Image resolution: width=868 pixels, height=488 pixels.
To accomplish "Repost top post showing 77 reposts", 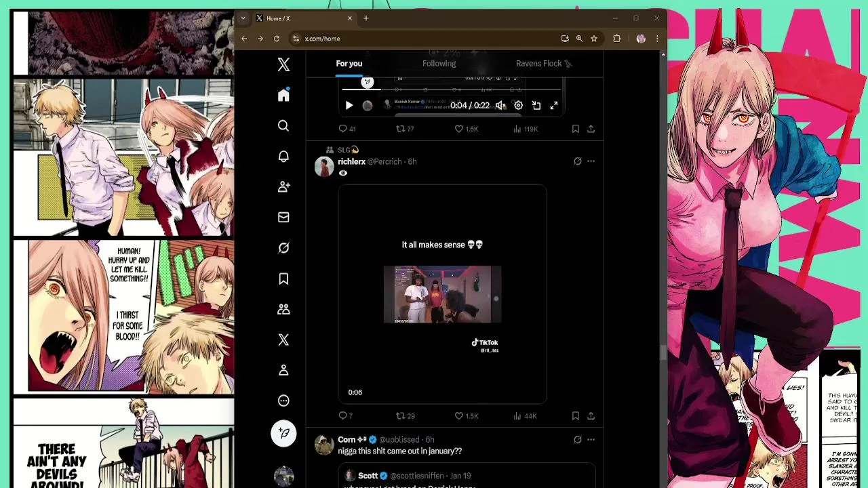I will click(405, 129).
